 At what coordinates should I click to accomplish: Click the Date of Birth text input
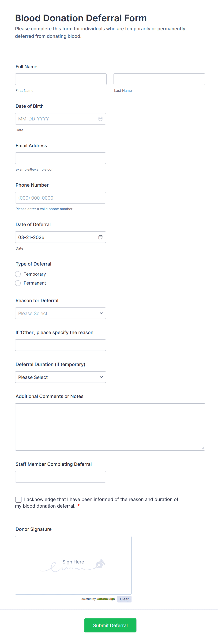click(56, 119)
